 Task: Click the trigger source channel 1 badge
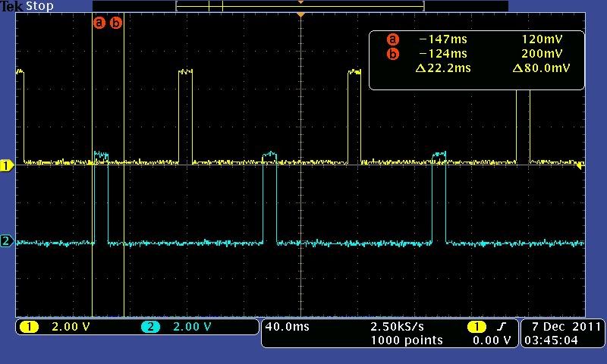(476, 327)
